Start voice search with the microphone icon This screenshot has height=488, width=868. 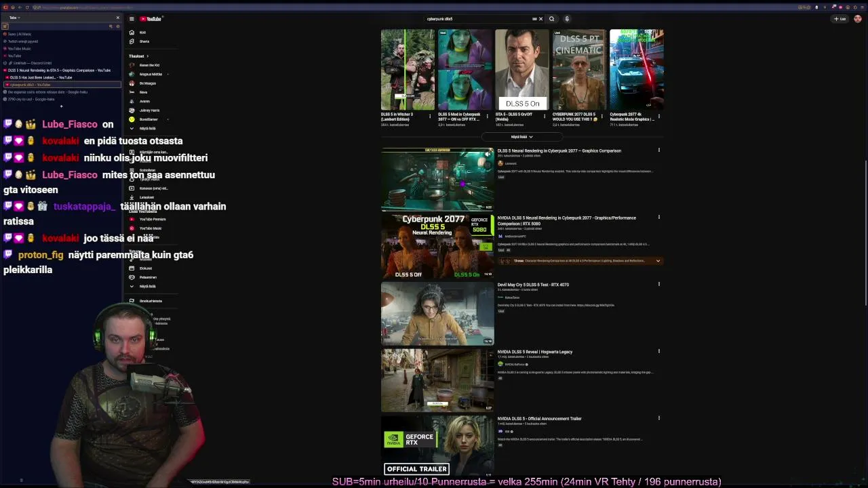click(567, 19)
